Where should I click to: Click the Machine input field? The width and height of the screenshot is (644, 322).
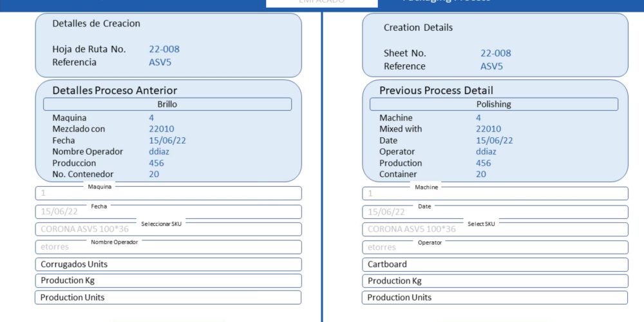[495, 193]
